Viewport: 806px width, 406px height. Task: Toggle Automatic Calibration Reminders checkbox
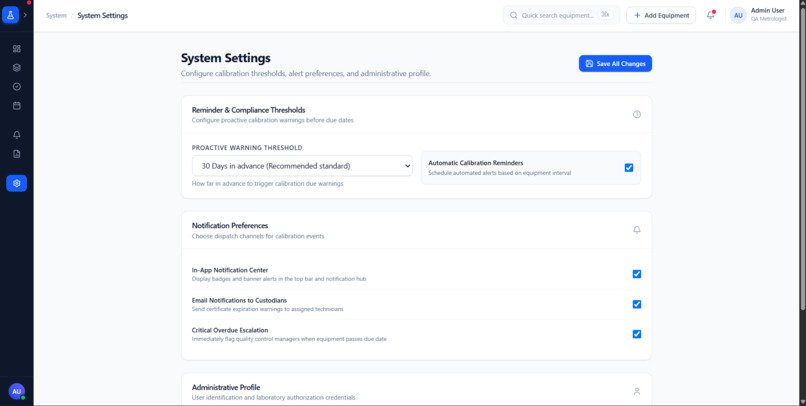point(629,168)
